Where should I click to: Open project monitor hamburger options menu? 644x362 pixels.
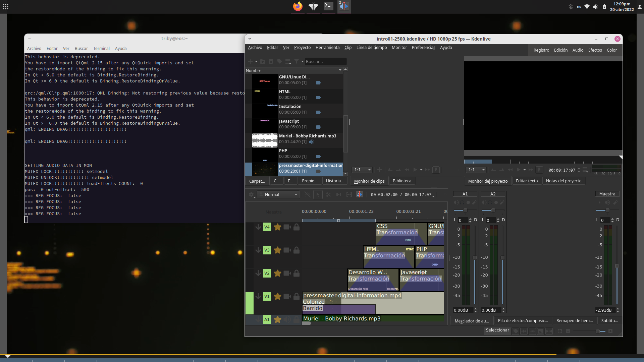click(585, 170)
